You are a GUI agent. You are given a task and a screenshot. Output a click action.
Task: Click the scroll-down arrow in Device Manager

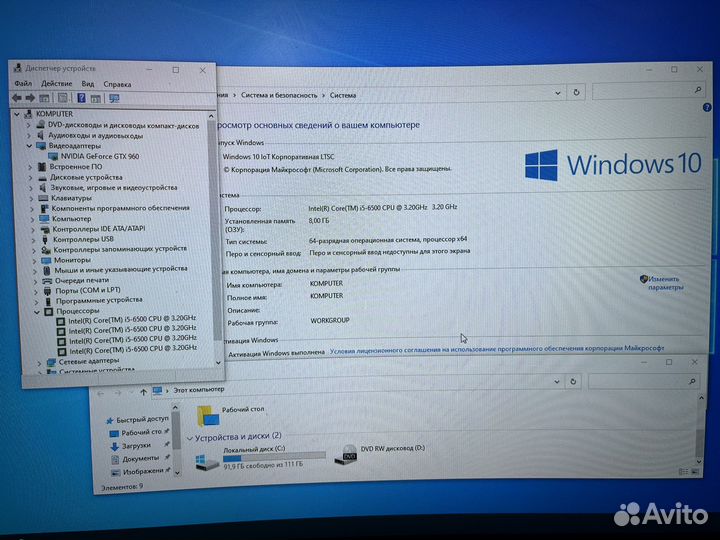pyautogui.click(x=218, y=362)
